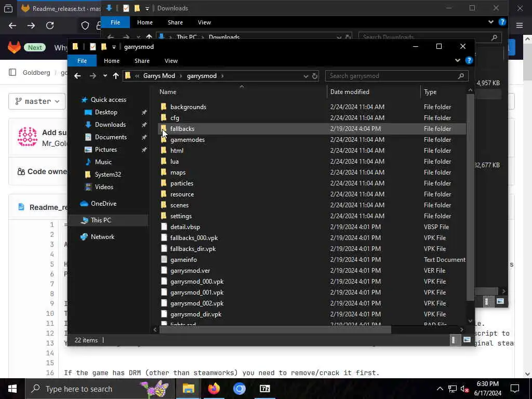Open the View tab in garrysmod window
The width and height of the screenshot is (532, 399).
(171, 61)
